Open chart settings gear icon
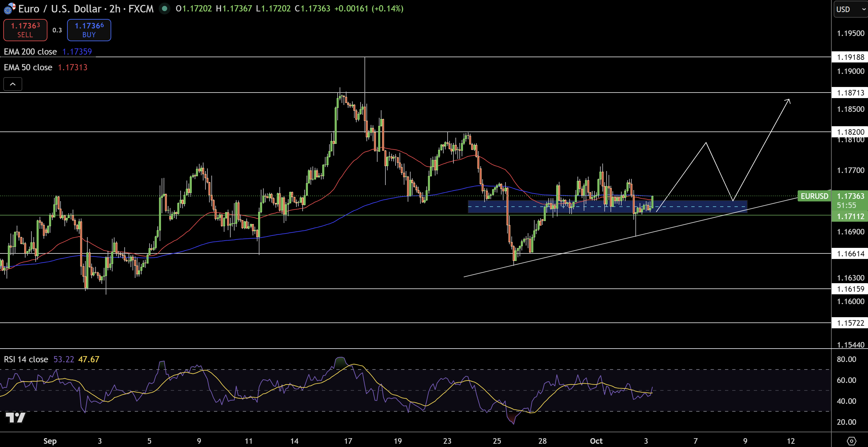This screenshot has height=447, width=868. (852, 440)
